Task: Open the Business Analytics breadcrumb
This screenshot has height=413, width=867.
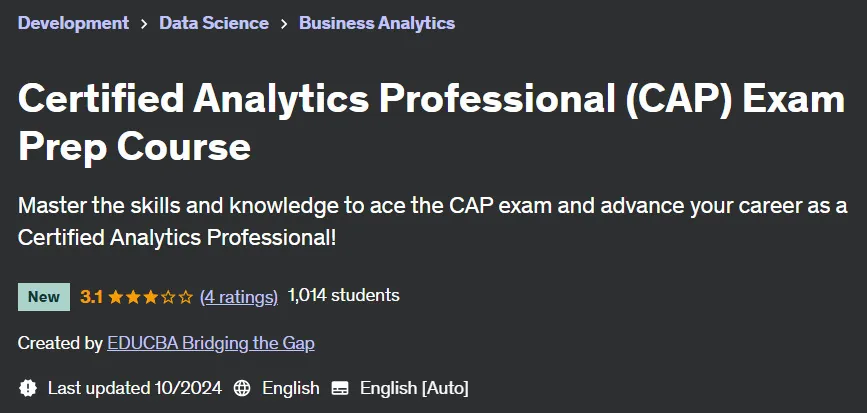Action: [377, 23]
